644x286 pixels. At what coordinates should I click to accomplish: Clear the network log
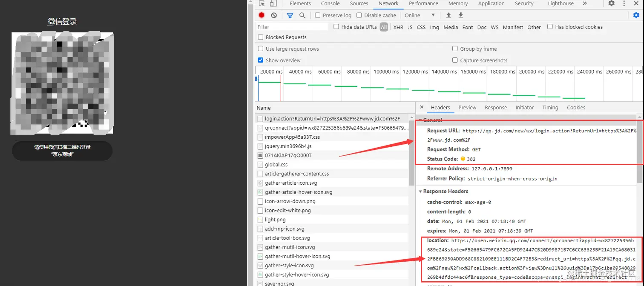(274, 15)
